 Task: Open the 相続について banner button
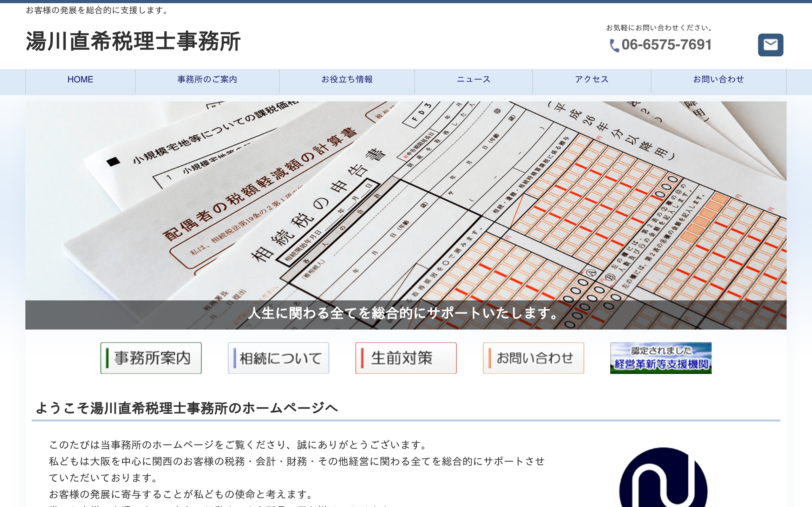(278, 357)
